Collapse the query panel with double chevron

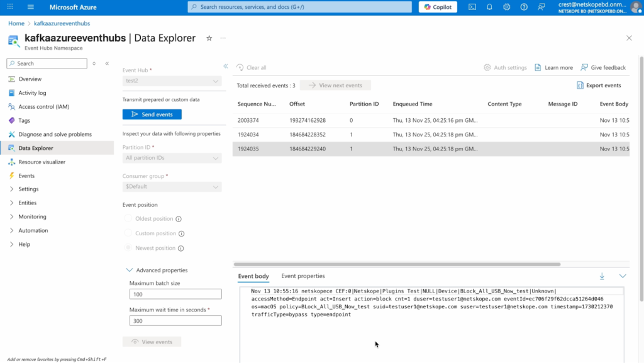pos(226,66)
